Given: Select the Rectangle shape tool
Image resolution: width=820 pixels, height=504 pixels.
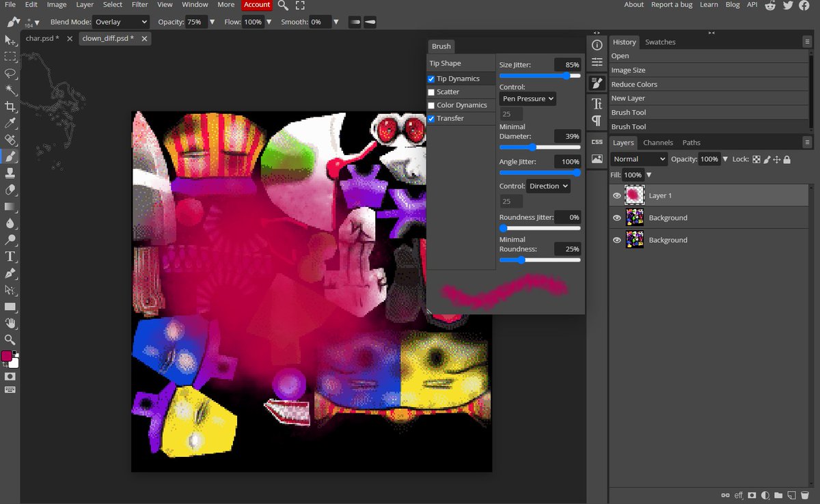Looking at the screenshot, I should [x=10, y=306].
